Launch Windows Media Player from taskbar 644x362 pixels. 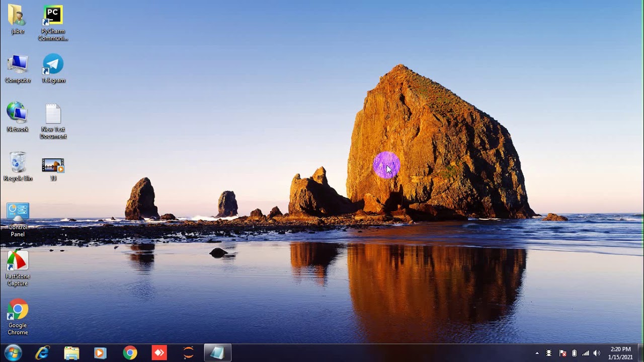[x=100, y=353]
